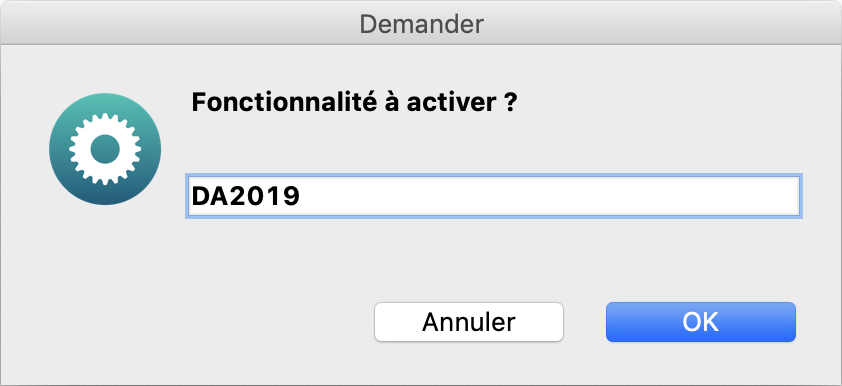Activate the feature input box

tap(494, 196)
